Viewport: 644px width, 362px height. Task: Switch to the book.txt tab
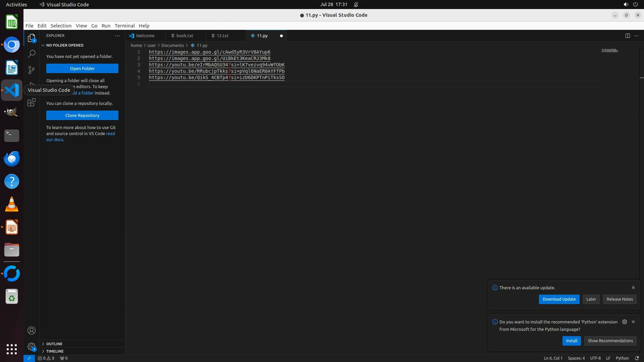(x=184, y=36)
